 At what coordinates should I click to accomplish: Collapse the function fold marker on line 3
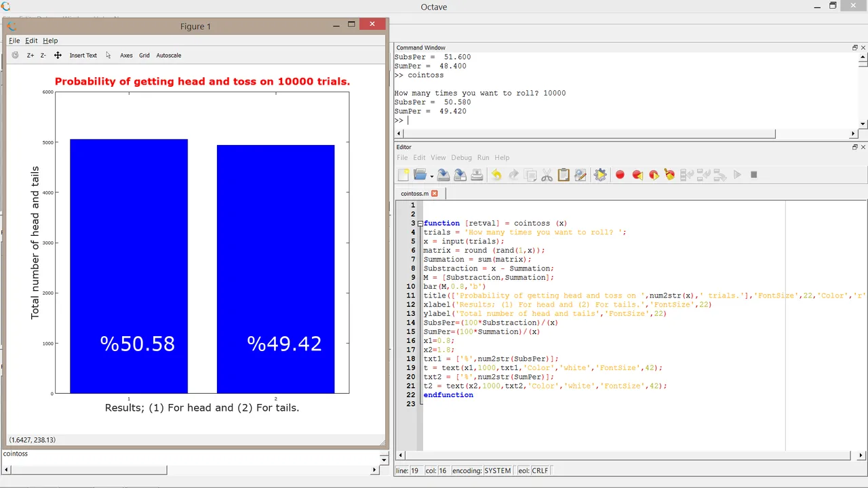pyautogui.click(x=420, y=224)
